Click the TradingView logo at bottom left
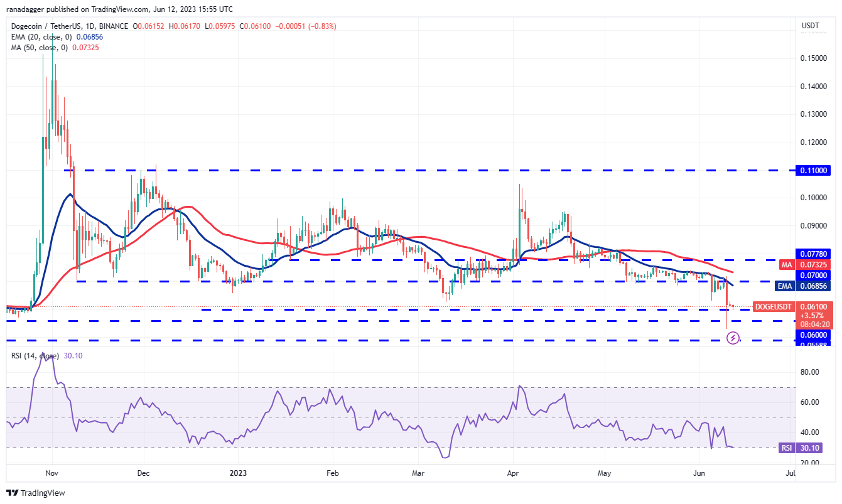 [x=36, y=493]
